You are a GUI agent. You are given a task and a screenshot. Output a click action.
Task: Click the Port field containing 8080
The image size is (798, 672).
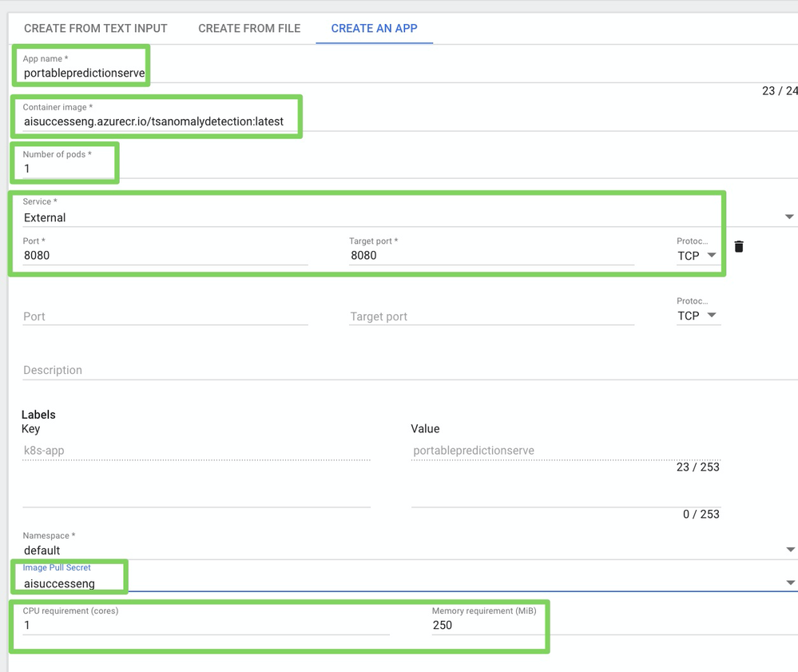tap(165, 256)
